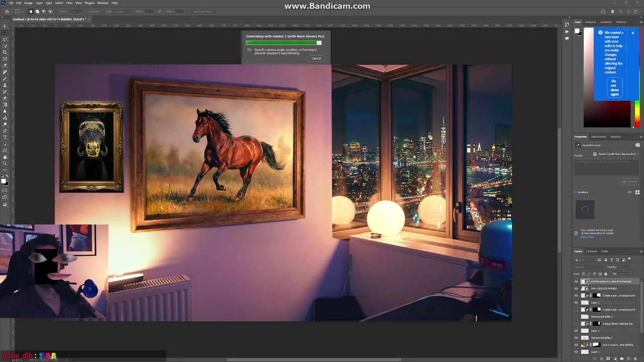Image resolution: width=644 pixels, height=362 pixels.
Task: Click the Create new layer icon
Action: pyautogui.click(x=629, y=358)
